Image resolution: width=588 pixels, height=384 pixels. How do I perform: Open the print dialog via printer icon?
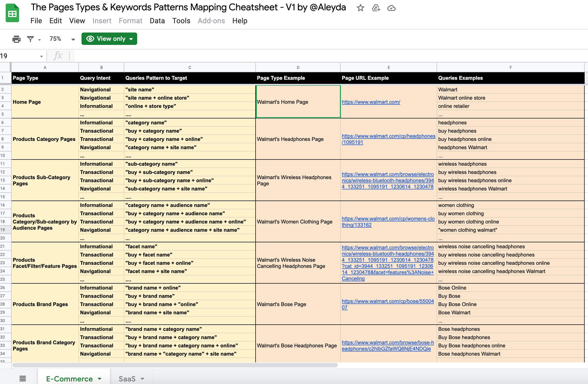click(x=17, y=39)
